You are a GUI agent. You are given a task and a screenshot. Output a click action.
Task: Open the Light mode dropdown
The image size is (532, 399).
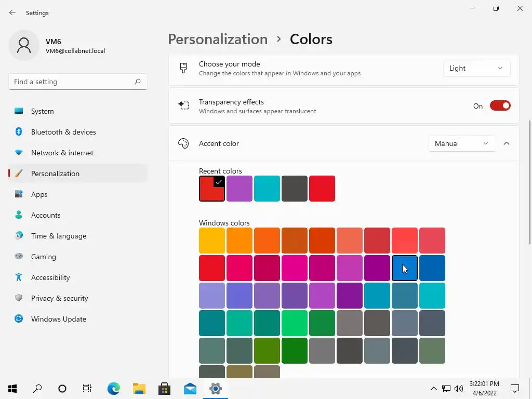[x=476, y=68]
